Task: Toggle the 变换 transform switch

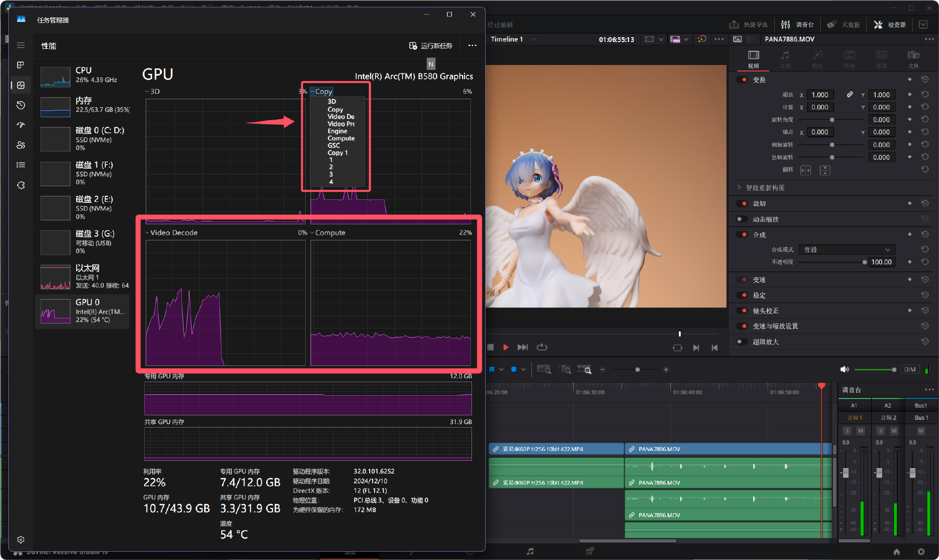Action: 742,80
